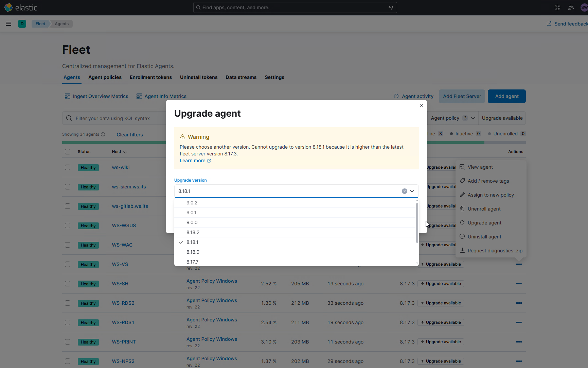Choose version 8.17.7 option
The height and width of the screenshot is (368, 588).
pyautogui.click(x=295, y=262)
